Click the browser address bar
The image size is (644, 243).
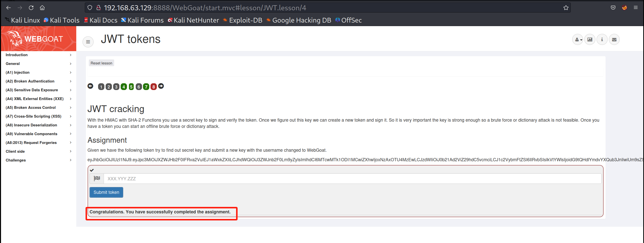(x=327, y=8)
